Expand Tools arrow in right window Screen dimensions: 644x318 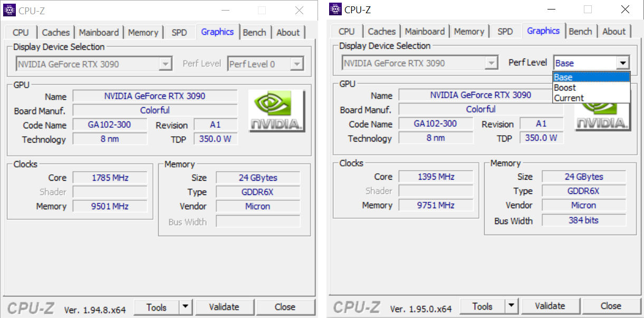click(x=511, y=306)
